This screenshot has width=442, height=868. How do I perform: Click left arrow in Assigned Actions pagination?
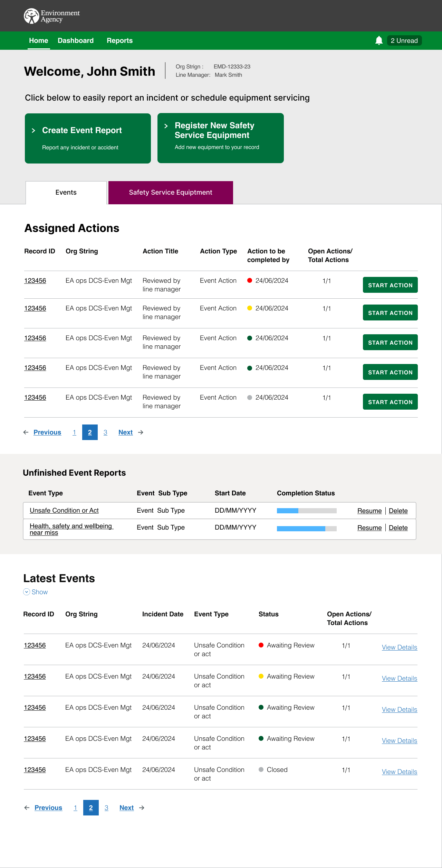coord(26,432)
